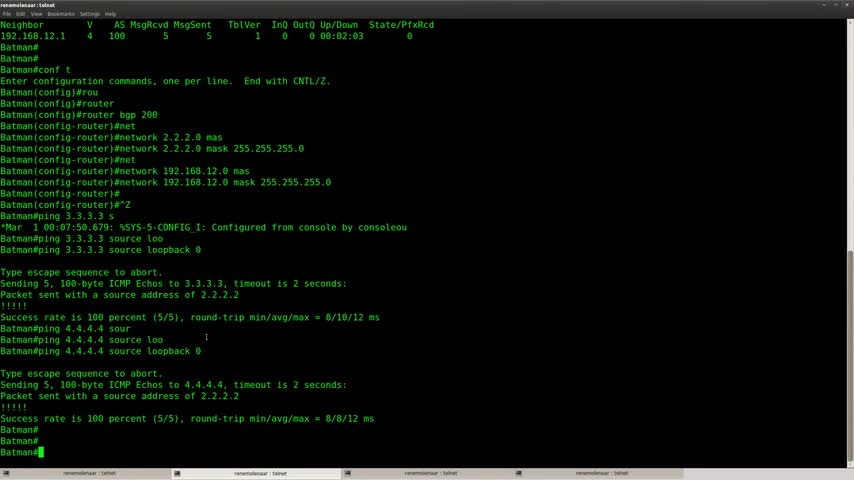
Task: Select the highlighted active telnet tab
Action: point(256,473)
